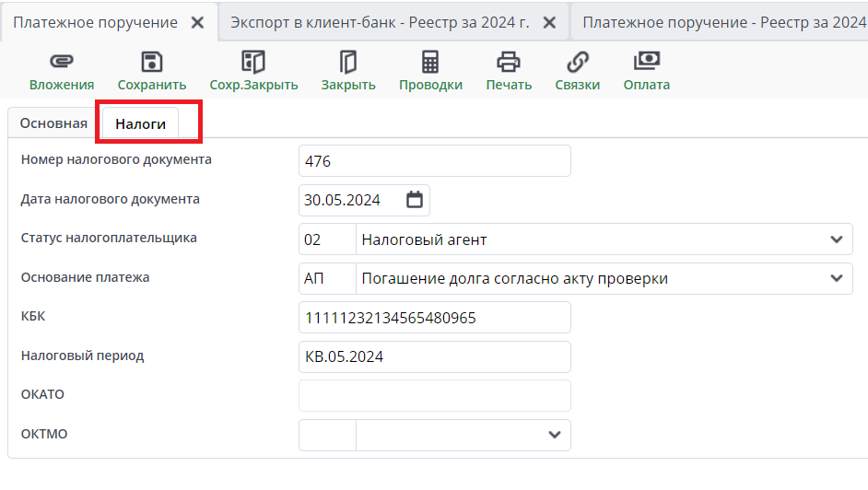Screen dimensions: 868x490
Task: Click the ОКТМО code input field
Action: tap(327, 436)
